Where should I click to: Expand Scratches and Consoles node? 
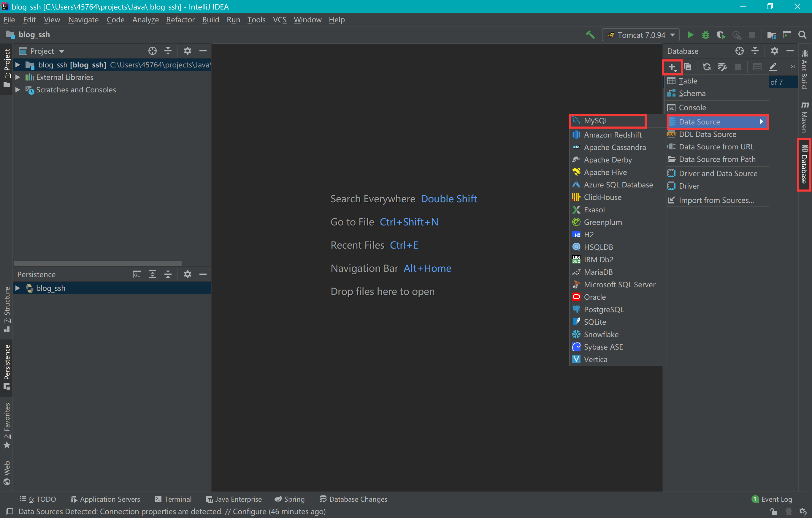coord(18,90)
